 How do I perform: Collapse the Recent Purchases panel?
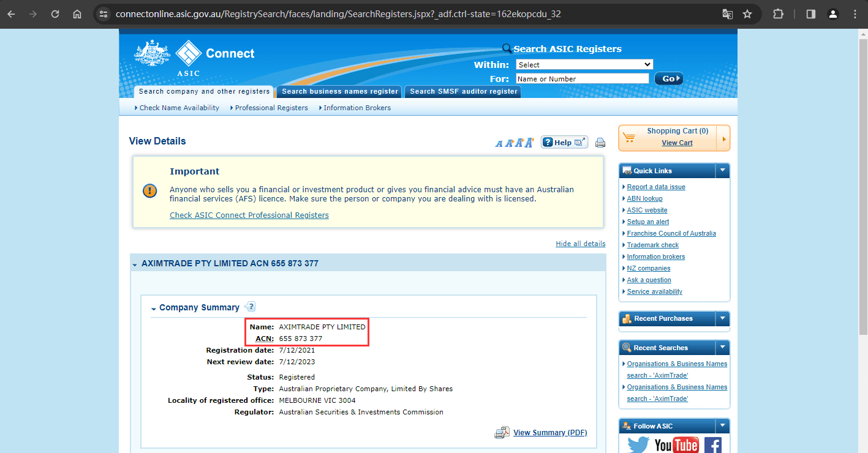[723, 318]
